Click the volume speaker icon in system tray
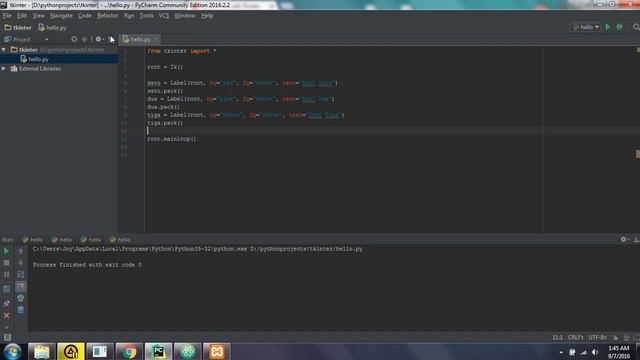The height and width of the screenshot is (360, 640). pos(595,352)
